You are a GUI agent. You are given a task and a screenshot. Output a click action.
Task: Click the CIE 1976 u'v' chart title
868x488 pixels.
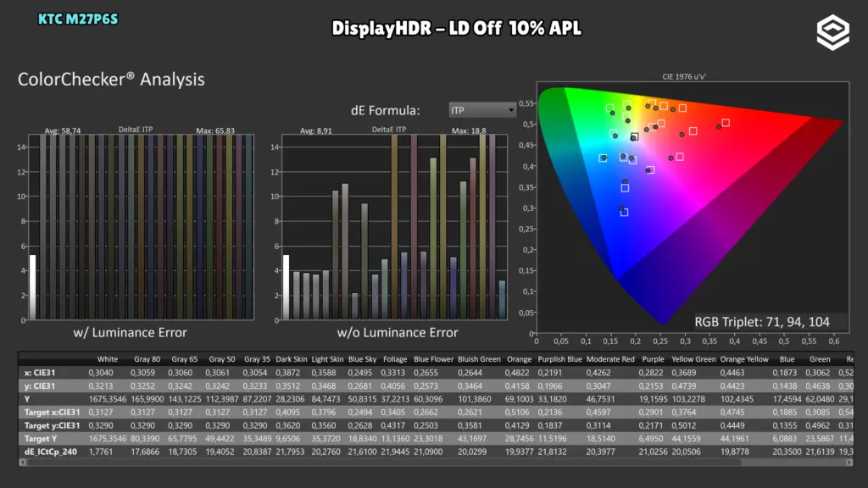pyautogui.click(x=684, y=76)
